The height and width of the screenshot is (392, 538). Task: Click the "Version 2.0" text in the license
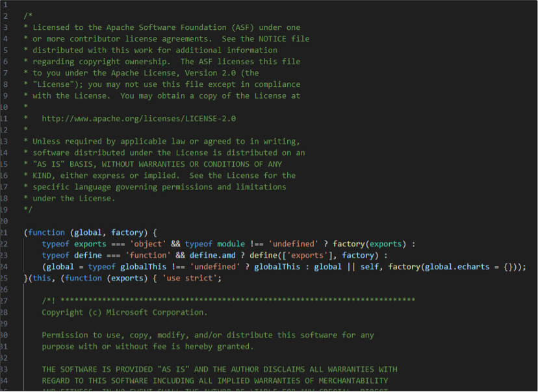(214, 73)
